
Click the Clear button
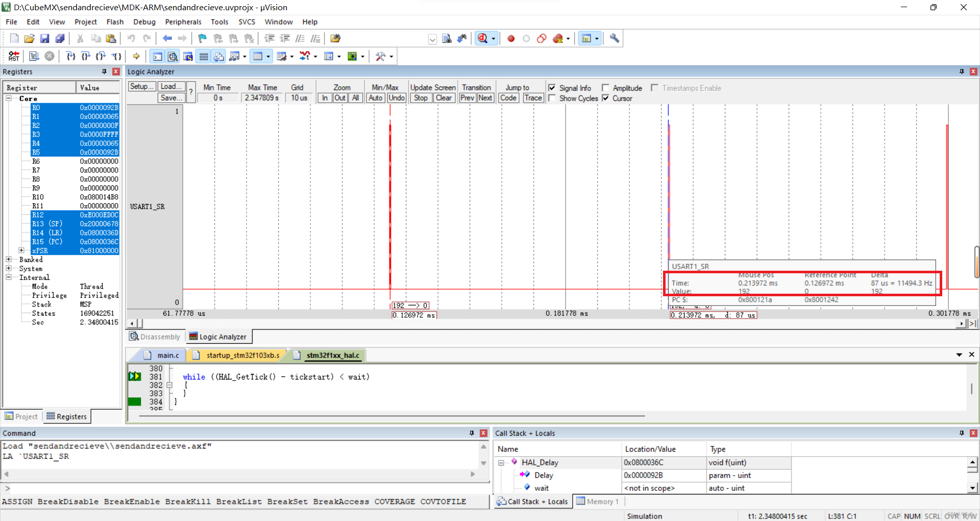click(x=444, y=98)
